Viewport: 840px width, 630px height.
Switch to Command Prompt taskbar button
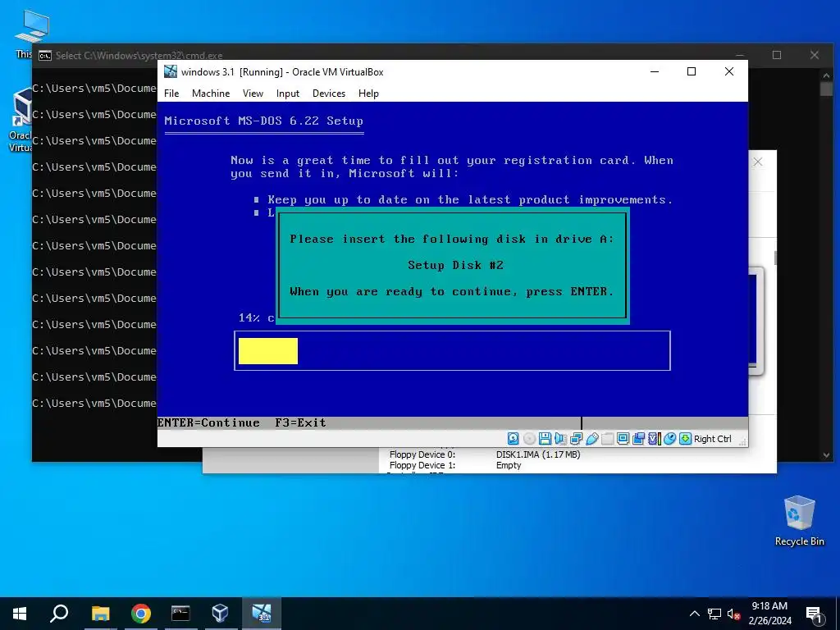[180, 614]
